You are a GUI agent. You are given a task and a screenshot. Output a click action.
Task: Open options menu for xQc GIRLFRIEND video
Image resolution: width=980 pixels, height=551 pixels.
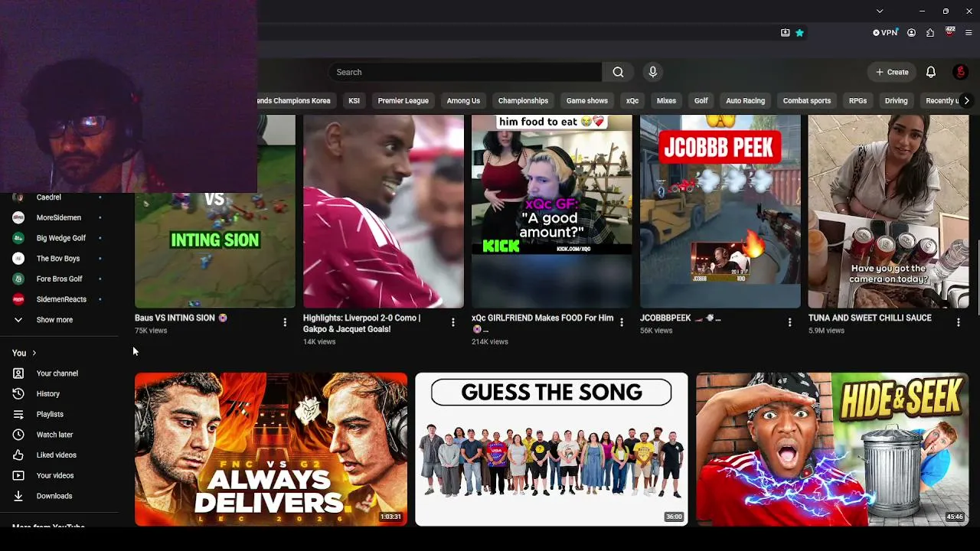tap(622, 322)
